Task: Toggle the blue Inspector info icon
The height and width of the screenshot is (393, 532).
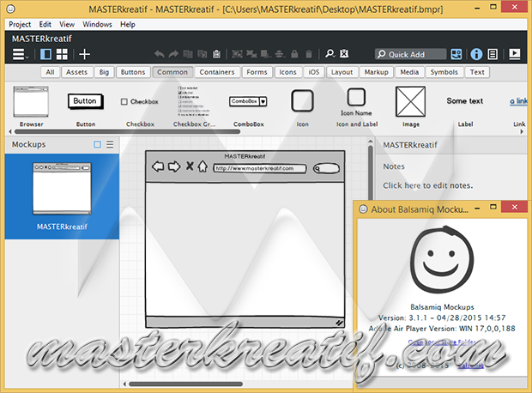Action: pyautogui.click(x=476, y=54)
